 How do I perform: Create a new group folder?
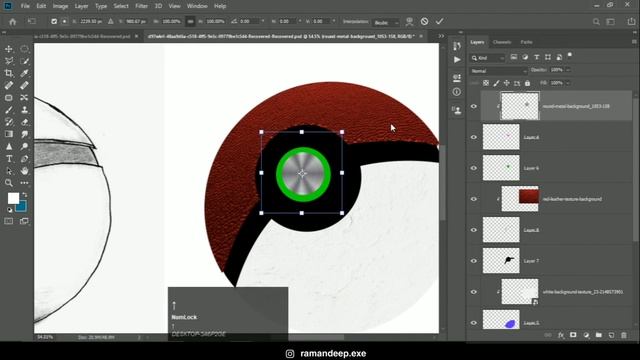click(598, 335)
